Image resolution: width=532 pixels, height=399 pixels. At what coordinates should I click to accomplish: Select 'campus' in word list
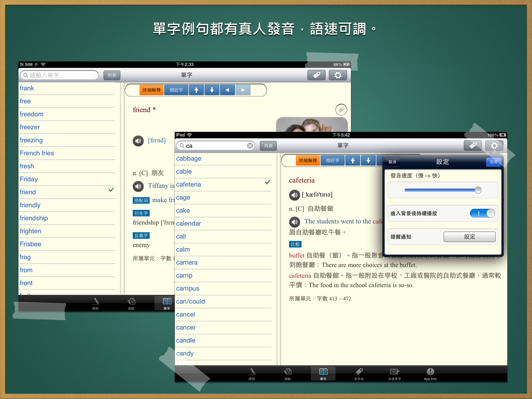point(223,289)
